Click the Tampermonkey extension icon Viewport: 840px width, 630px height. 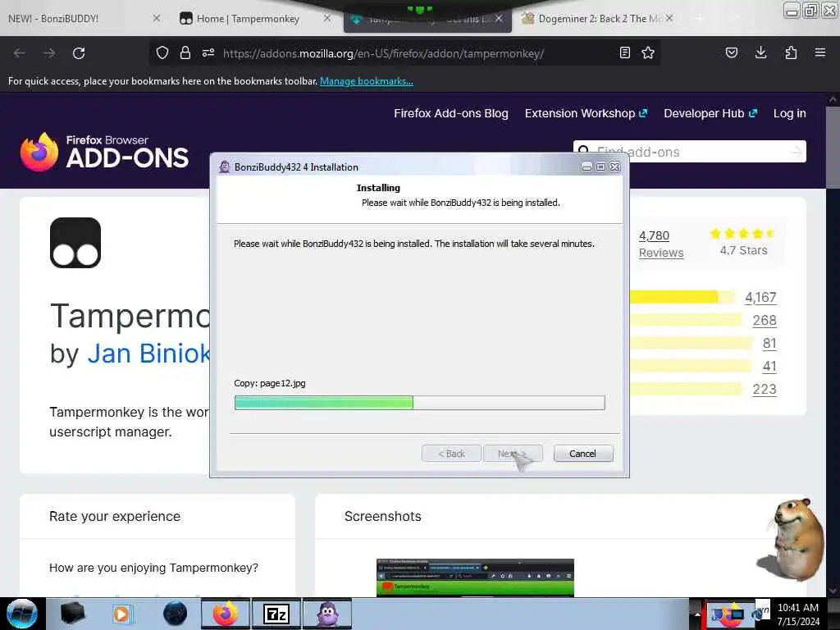coord(75,243)
